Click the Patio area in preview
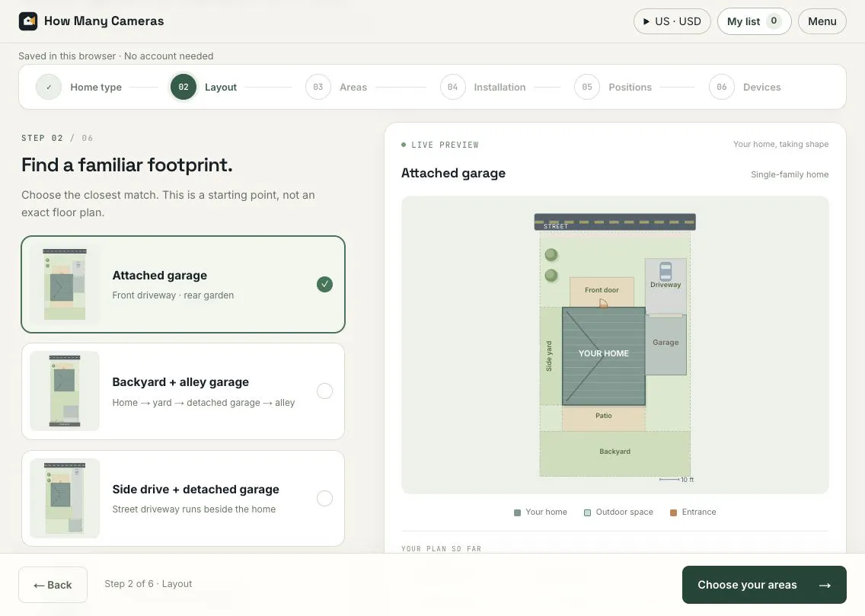Viewport: 865px width, 616px height. [604, 418]
